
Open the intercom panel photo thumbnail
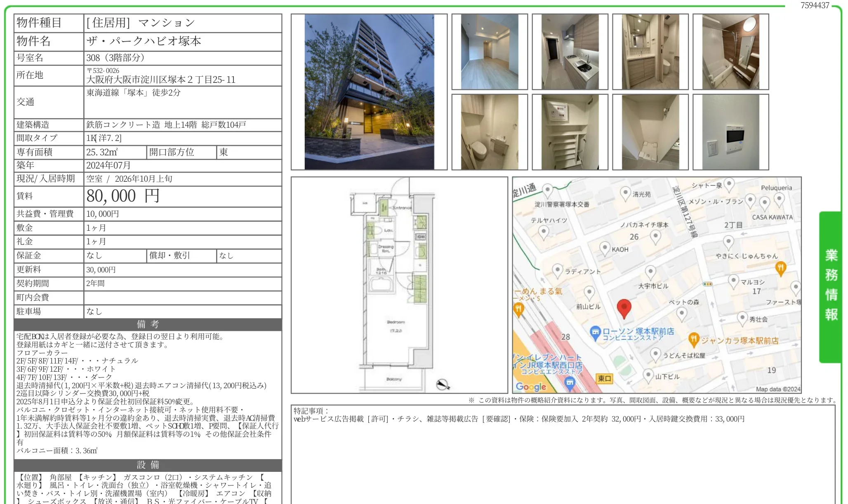(x=730, y=132)
